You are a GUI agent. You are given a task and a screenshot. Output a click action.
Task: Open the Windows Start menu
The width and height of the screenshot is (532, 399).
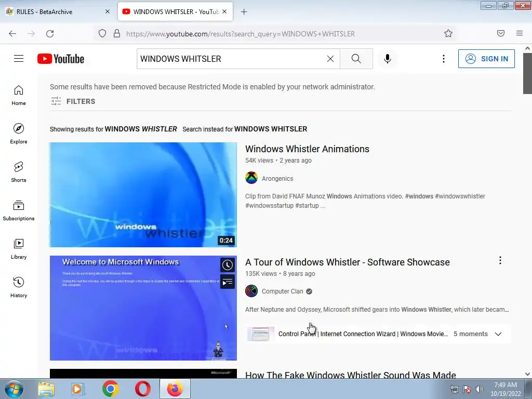[x=14, y=389]
